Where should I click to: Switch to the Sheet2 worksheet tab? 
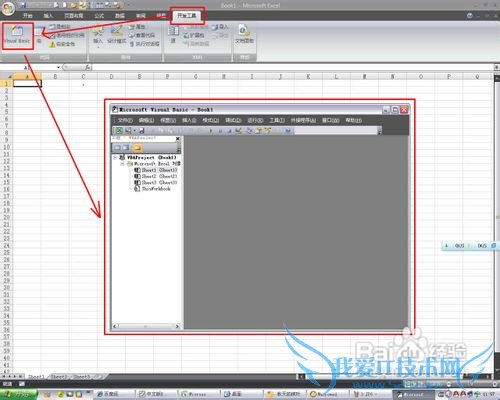pos(59,377)
